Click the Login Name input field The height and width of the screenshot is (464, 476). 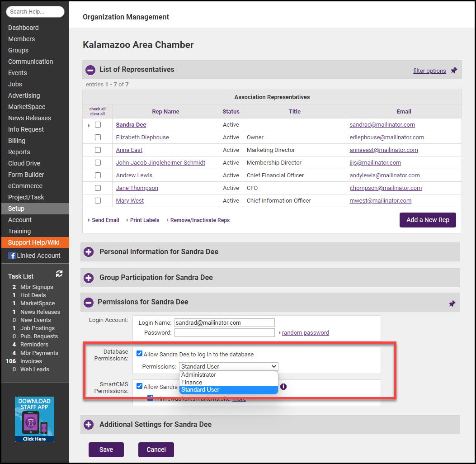pos(224,323)
